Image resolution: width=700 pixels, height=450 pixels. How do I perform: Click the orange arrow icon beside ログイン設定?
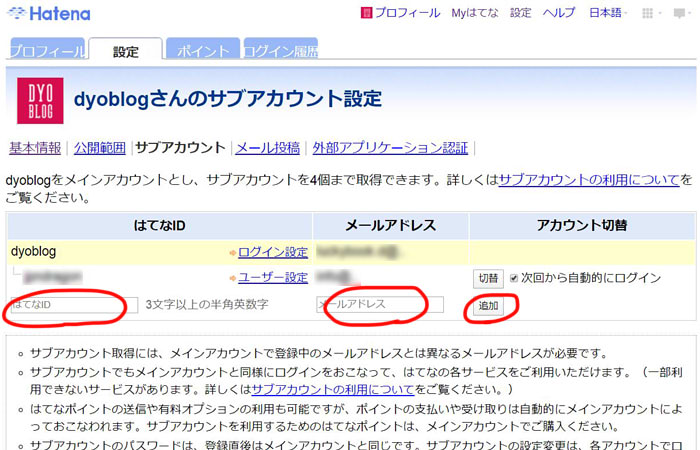[232, 253]
